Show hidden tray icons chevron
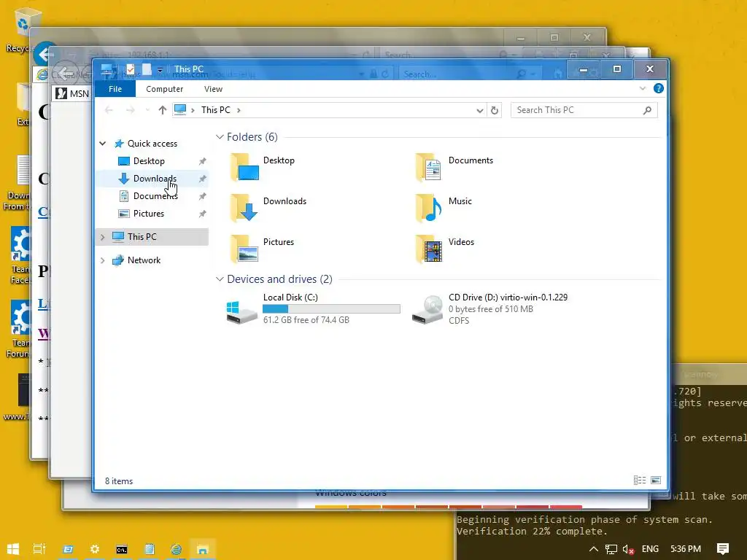The height and width of the screenshot is (560, 747). [594, 549]
